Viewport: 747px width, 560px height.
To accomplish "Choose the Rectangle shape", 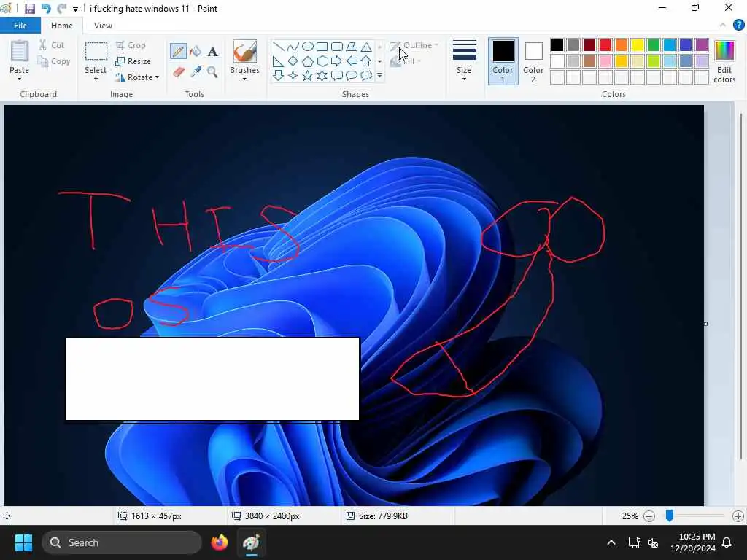I will tap(322, 47).
